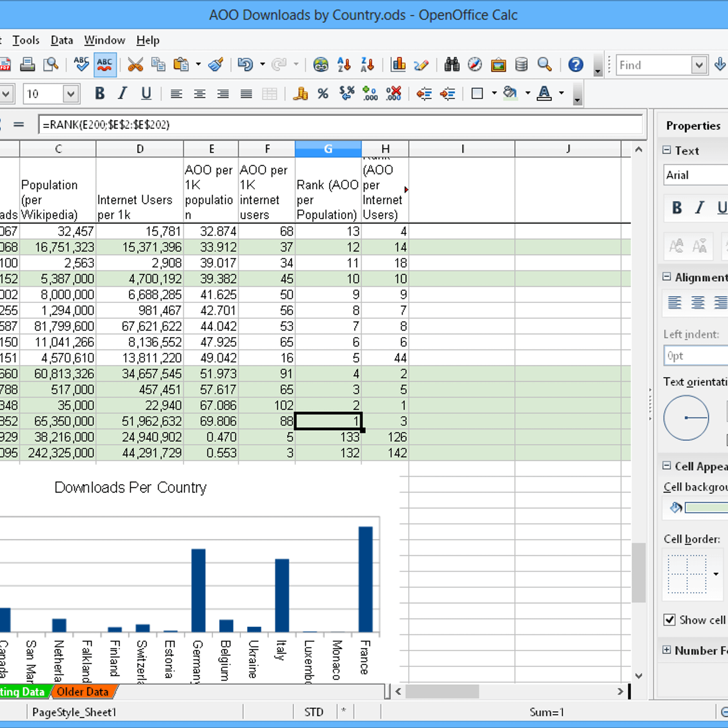Screen dimensions: 728x728
Task: Click the Left indent field
Action: (x=696, y=356)
